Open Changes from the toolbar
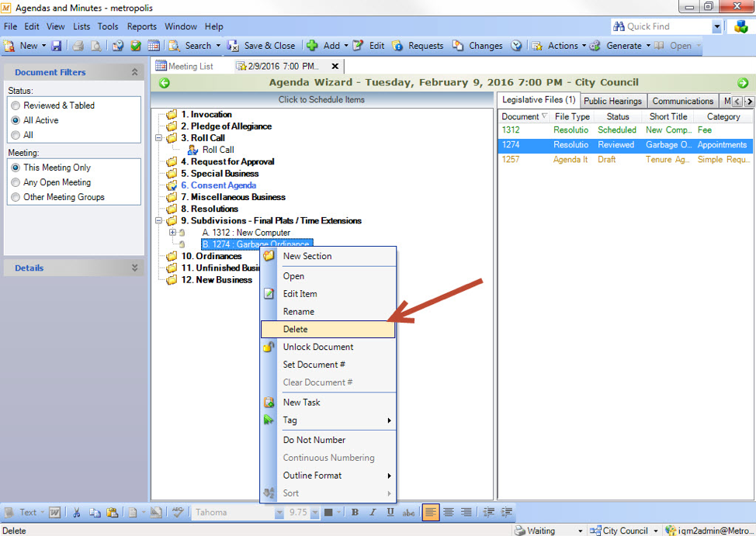The image size is (756, 536). (478, 46)
